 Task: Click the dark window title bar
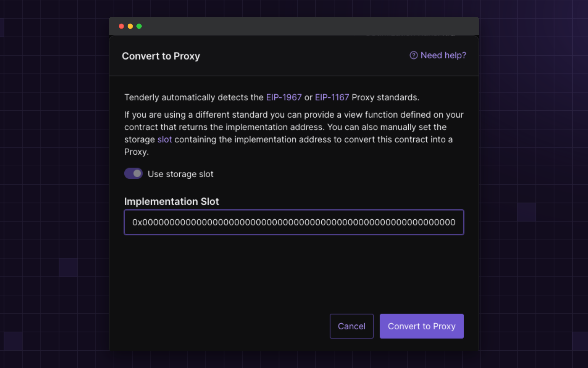[x=294, y=26]
